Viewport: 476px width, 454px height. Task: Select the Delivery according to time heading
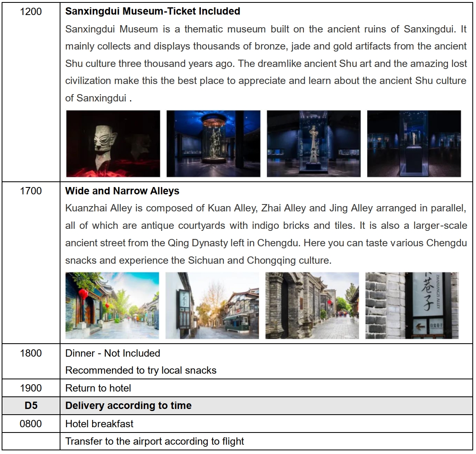(128, 406)
